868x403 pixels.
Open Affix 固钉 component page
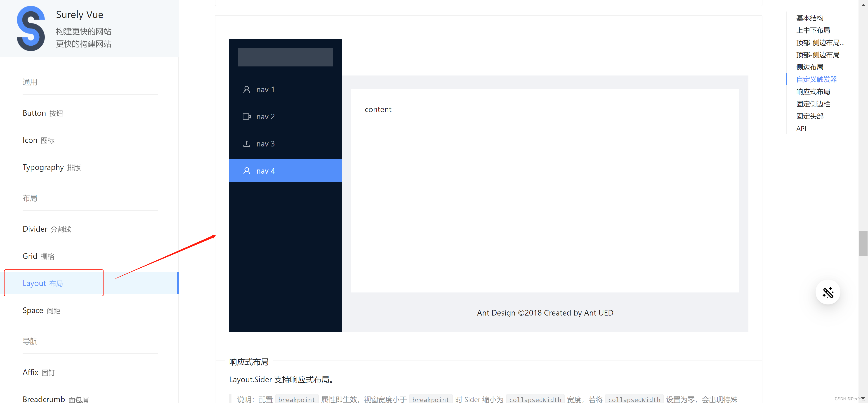(39, 372)
